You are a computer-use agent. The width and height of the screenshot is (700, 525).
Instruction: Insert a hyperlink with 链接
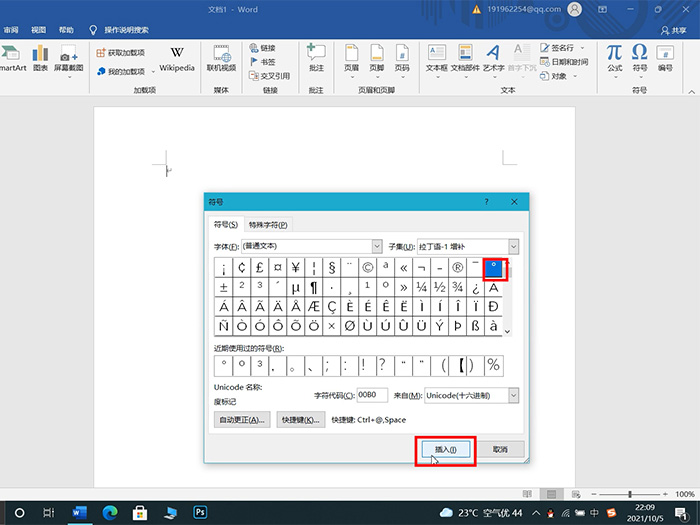pyautogui.click(x=262, y=48)
